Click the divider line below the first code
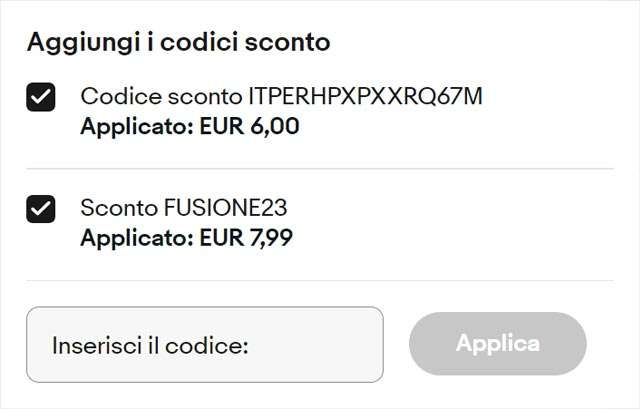The height and width of the screenshot is (409, 640). point(320,169)
